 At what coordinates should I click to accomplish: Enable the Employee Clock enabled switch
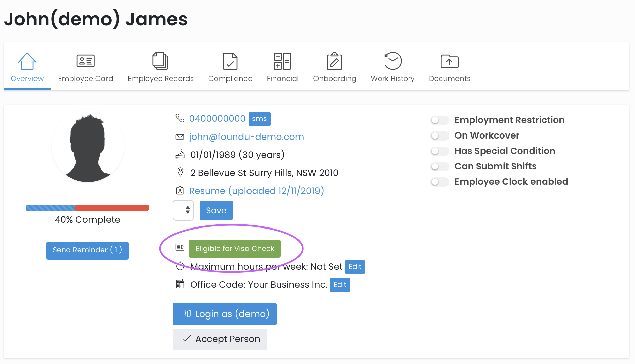(439, 182)
